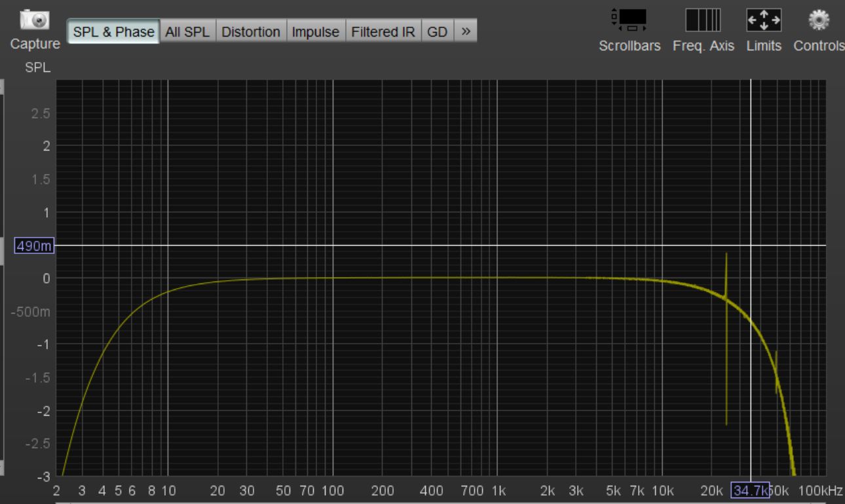Click the 490m cursor level readout
845x504 pixels.
click(x=34, y=246)
